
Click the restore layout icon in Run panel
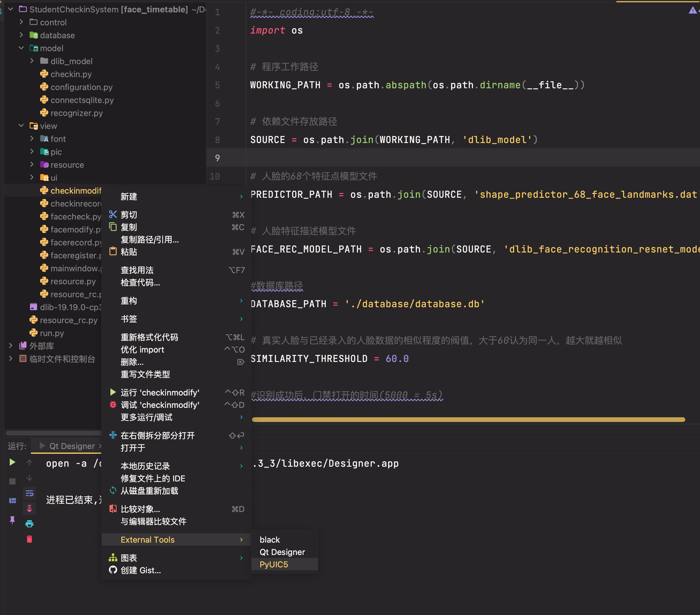[x=12, y=501]
